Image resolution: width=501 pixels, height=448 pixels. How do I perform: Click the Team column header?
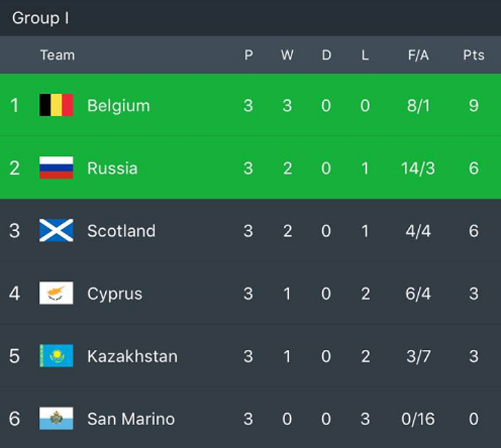[57, 55]
